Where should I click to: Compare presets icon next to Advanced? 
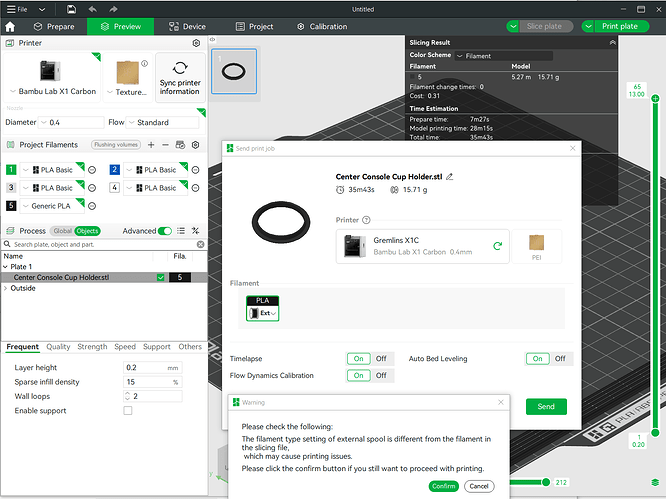pos(195,231)
